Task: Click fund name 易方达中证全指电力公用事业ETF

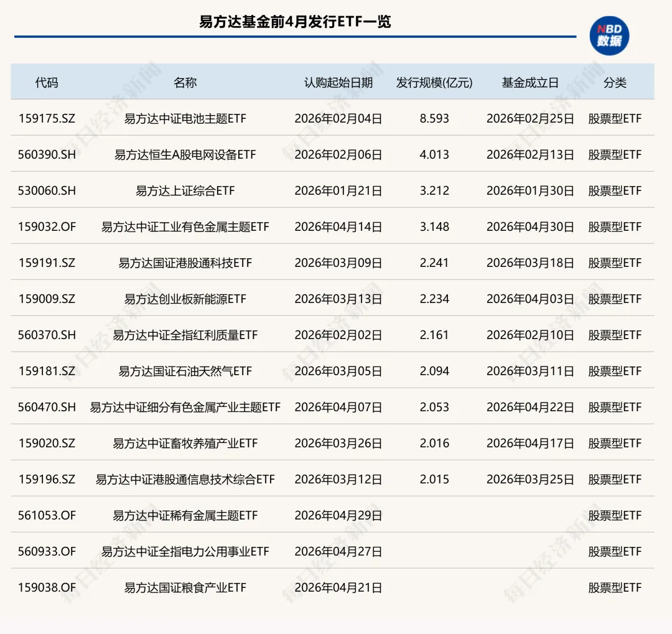Action: tap(185, 551)
